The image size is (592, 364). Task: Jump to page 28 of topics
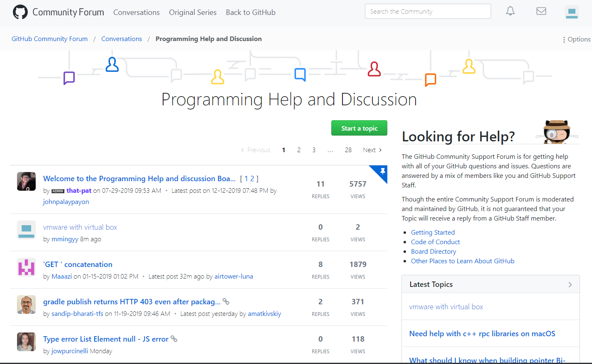tap(348, 150)
